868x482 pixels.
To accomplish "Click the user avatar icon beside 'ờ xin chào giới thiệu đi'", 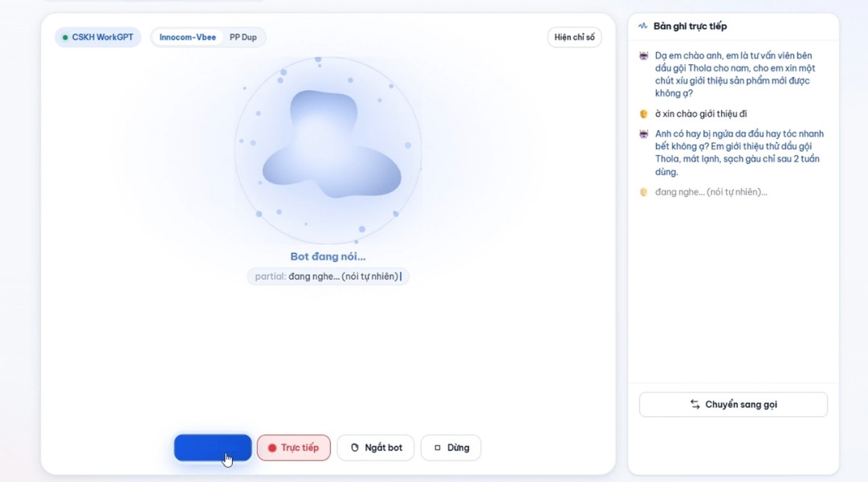I will pyautogui.click(x=644, y=114).
